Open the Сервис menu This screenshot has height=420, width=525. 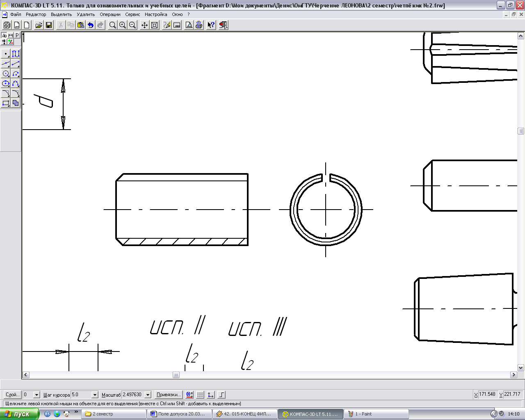(132, 14)
